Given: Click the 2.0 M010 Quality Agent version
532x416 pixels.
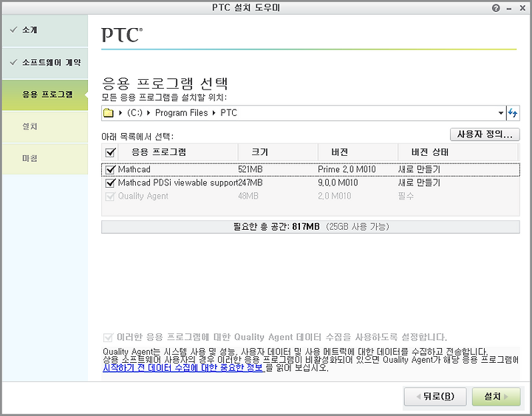Looking at the screenshot, I should tap(335, 196).
